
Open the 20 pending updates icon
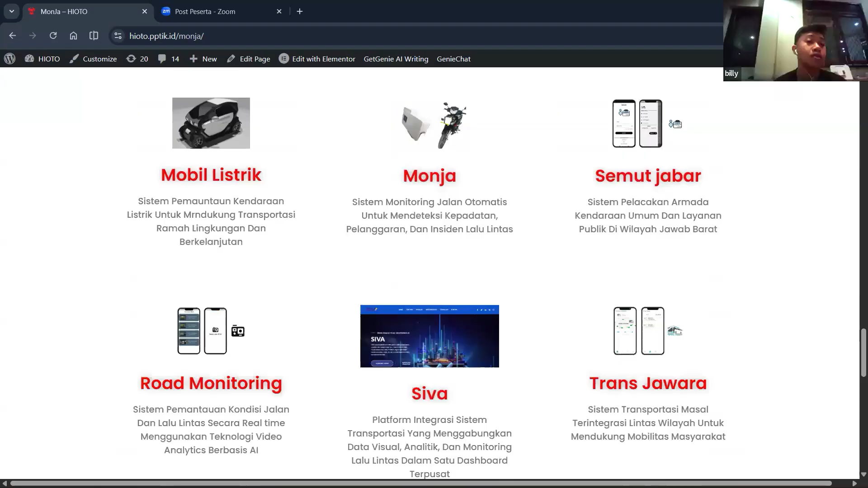click(x=137, y=59)
